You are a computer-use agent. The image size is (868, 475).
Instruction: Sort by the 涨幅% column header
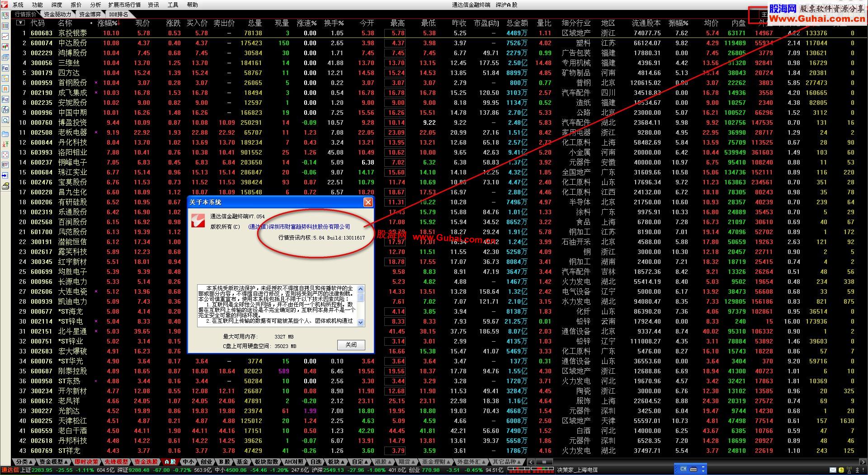click(108, 23)
